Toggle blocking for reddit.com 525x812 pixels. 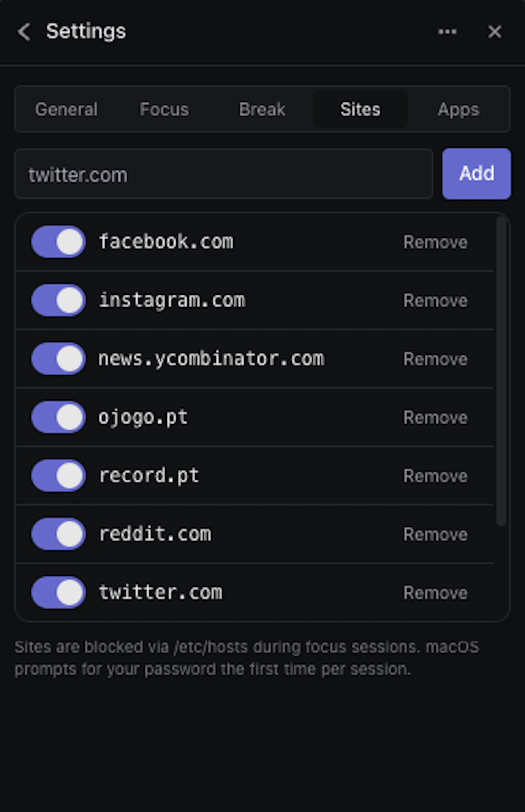click(x=58, y=534)
